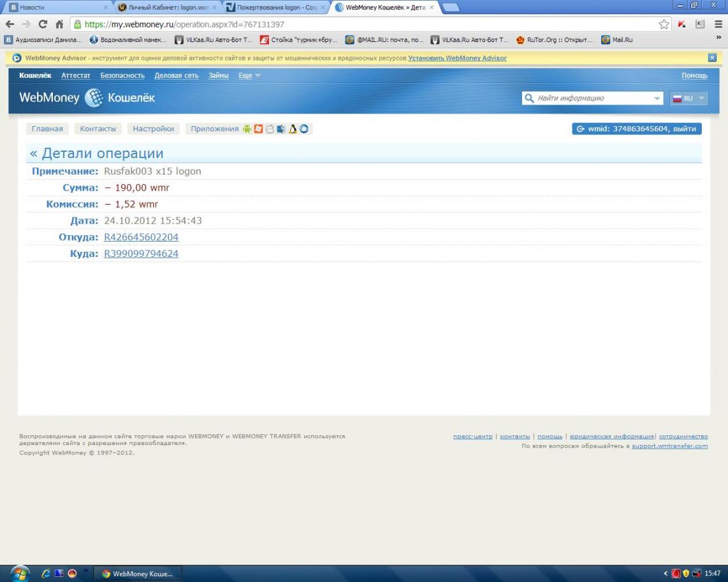Open the Windows Start menu

click(x=19, y=573)
